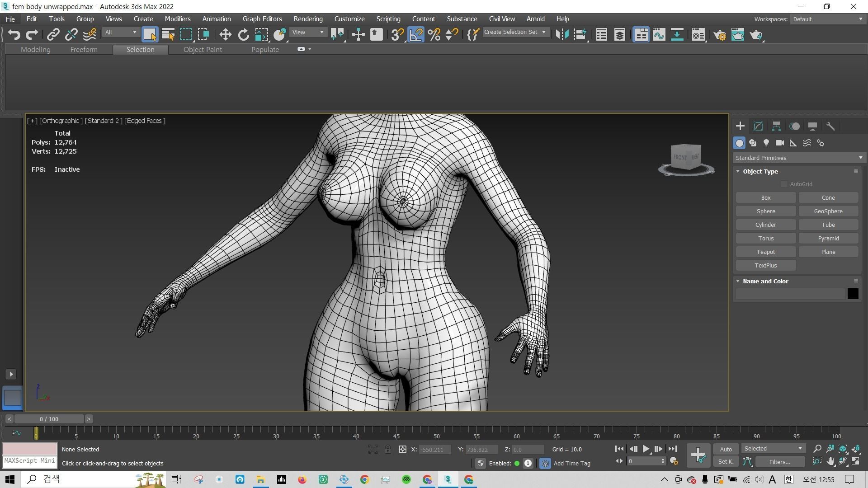This screenshot has width=868, height=488.
Task: Click the Edged Faces viewport label
Action: pyautogui.click(x=145, y=121)
